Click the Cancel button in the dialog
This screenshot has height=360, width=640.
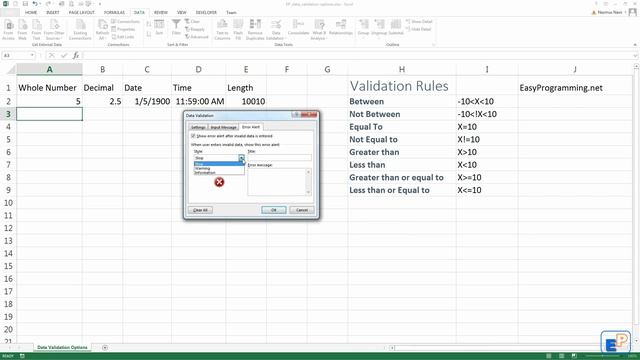pyautogui.click(x=302, y=210)
